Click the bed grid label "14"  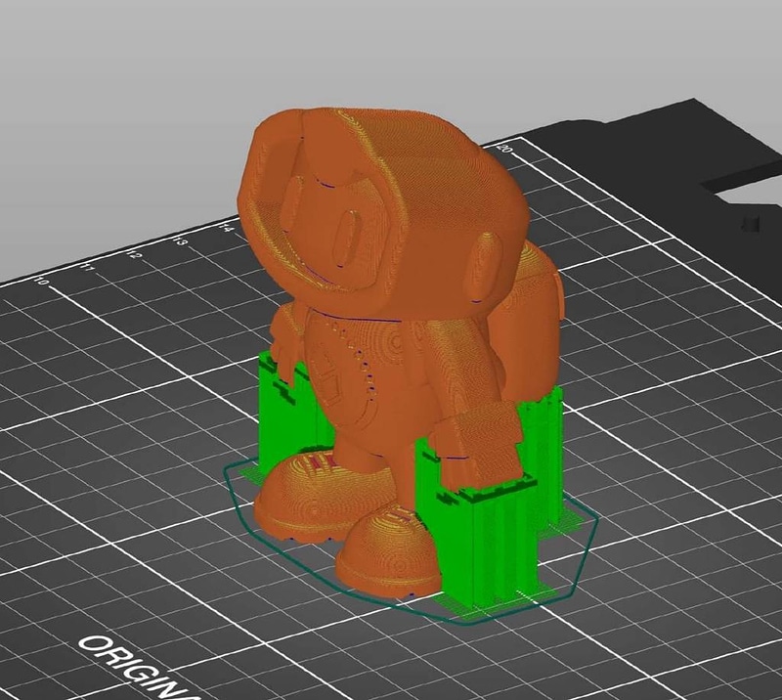226,228
